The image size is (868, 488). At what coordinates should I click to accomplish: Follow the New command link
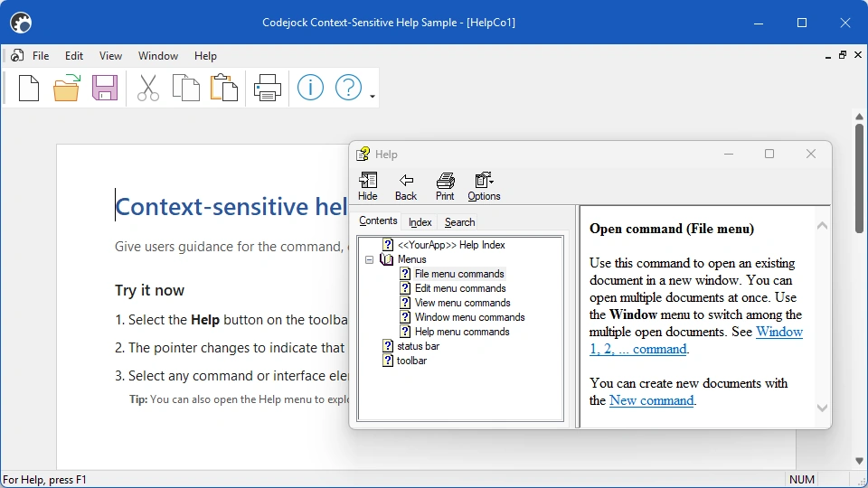coord(651,400)
